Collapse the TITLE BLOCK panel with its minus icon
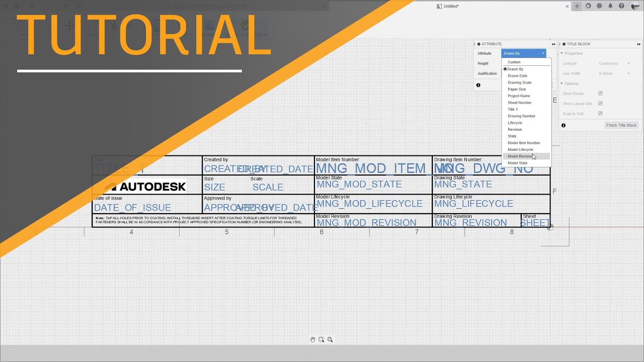The width and height of the screenshot is (644, 362). [563, 44]
